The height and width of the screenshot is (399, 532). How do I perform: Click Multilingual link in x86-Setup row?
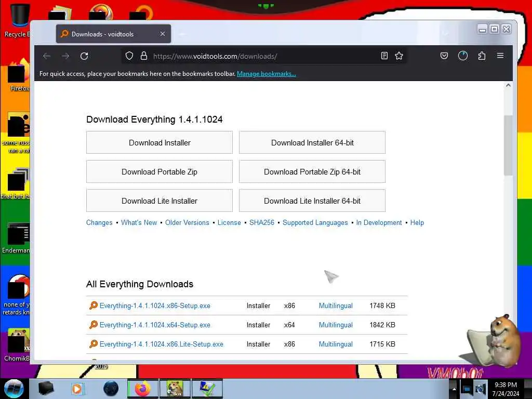[x=336, y=305]
